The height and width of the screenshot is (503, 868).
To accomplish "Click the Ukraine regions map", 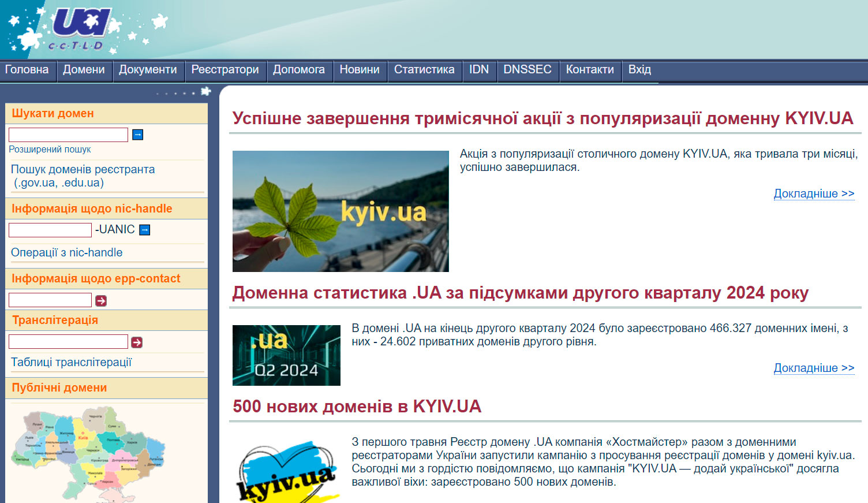I will (88, 453).
